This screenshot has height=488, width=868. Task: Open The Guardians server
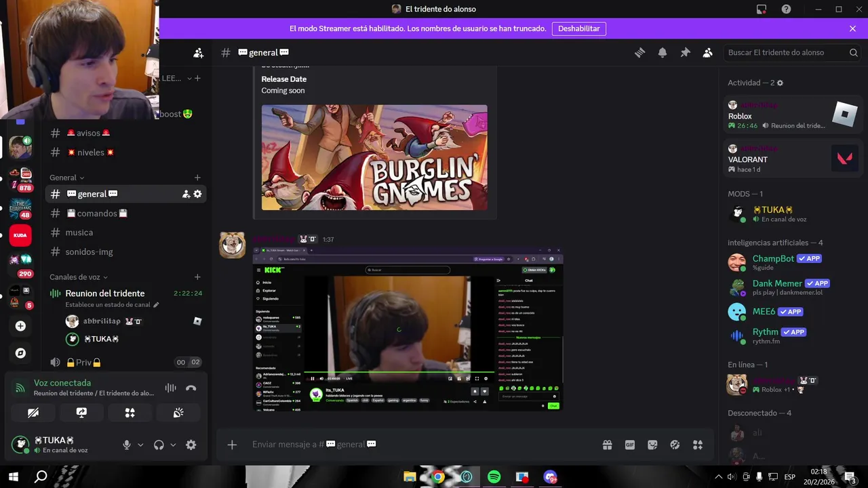click(20, 209)
